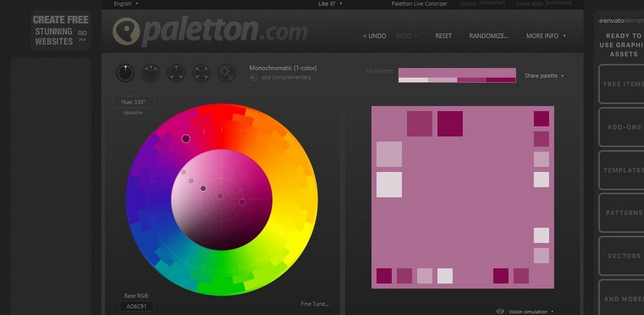The image size is (644, 315).
Task: Open Free Items in the Envato panel
Action: 622,84
